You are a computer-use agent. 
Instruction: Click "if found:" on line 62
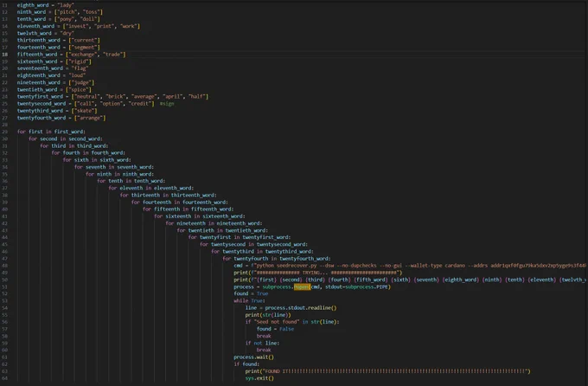pyautogui.click(x=246, y=364)
